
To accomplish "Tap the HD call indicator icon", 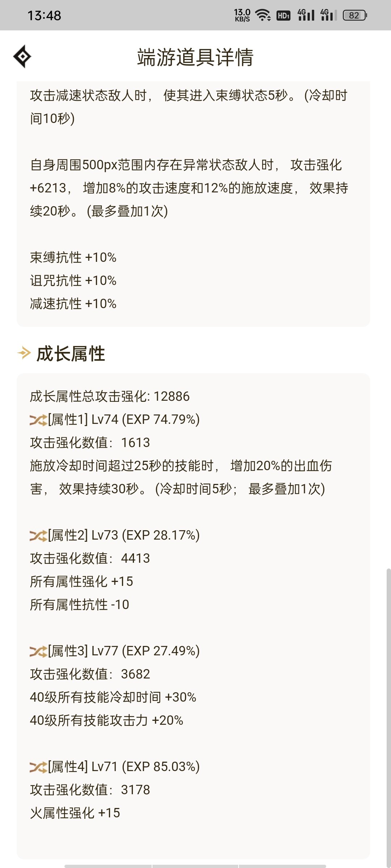I will point(283,15).
